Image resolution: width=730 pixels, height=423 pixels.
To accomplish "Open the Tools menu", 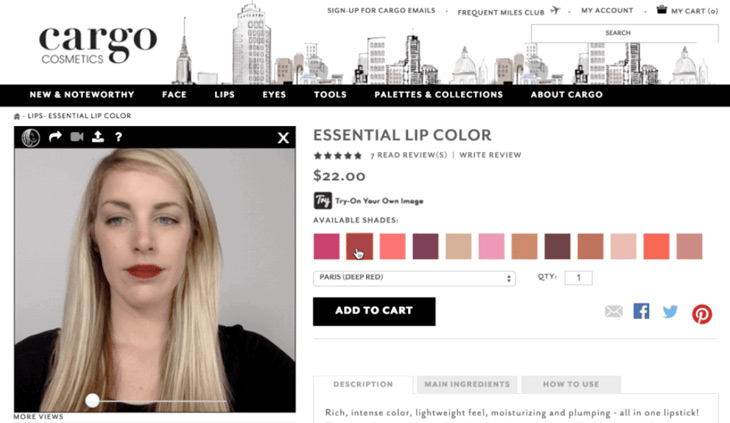I will pos(330,94).
